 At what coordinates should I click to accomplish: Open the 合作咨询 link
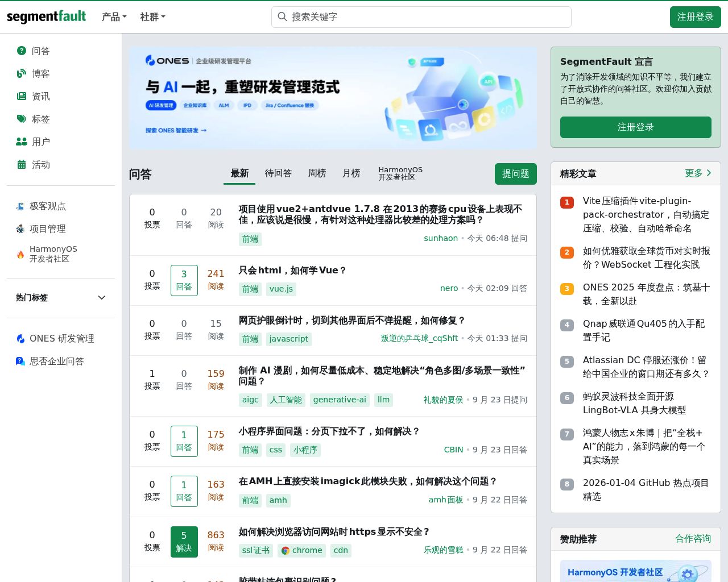pos(693,539)
